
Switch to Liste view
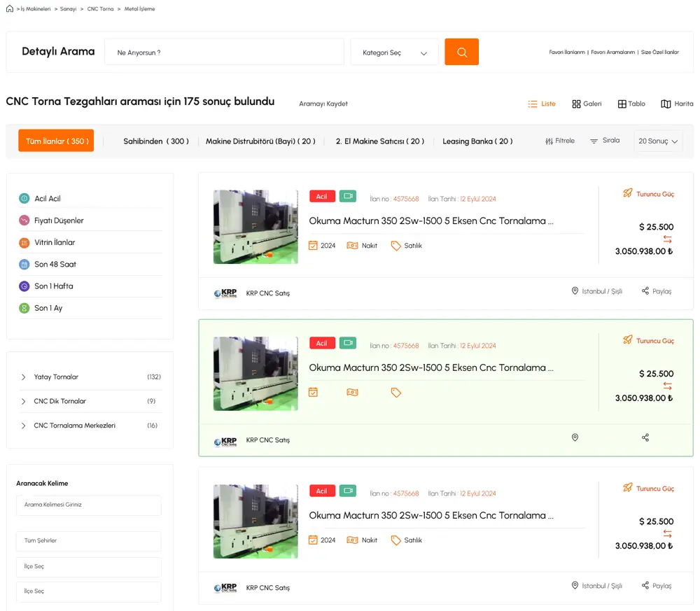pos(542,104)
